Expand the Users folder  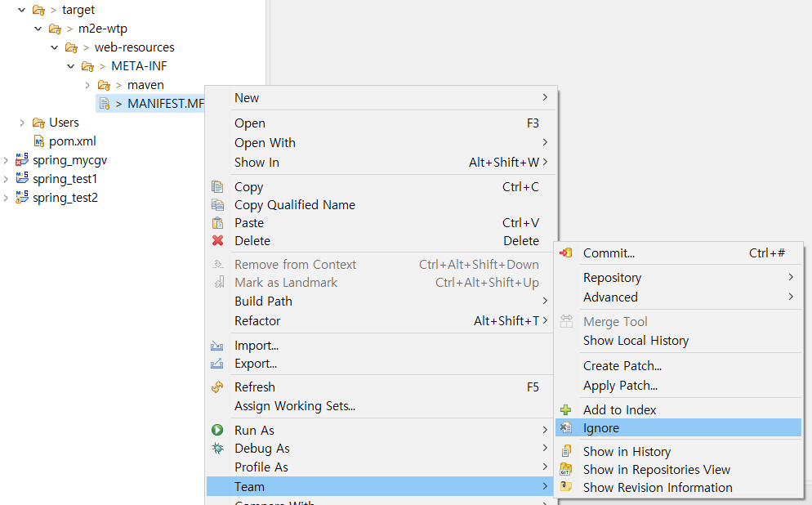pyautogui.click(x=22, y=122)
